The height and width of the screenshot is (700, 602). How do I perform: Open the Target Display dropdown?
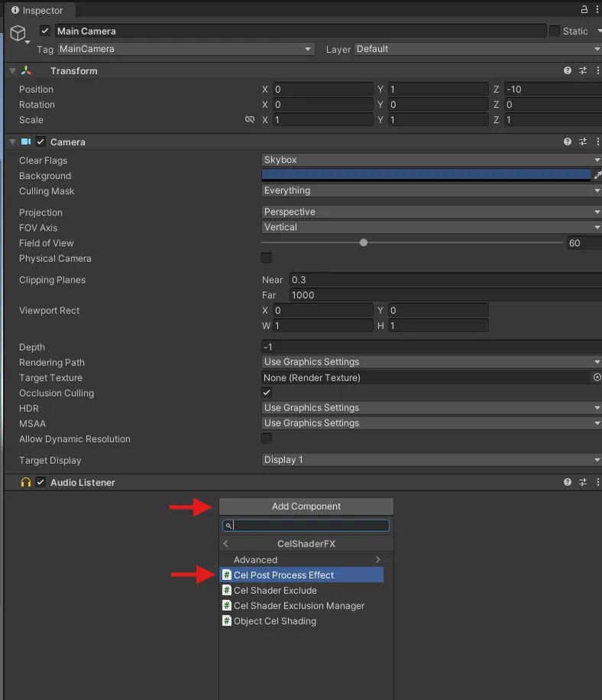(432, 459)
